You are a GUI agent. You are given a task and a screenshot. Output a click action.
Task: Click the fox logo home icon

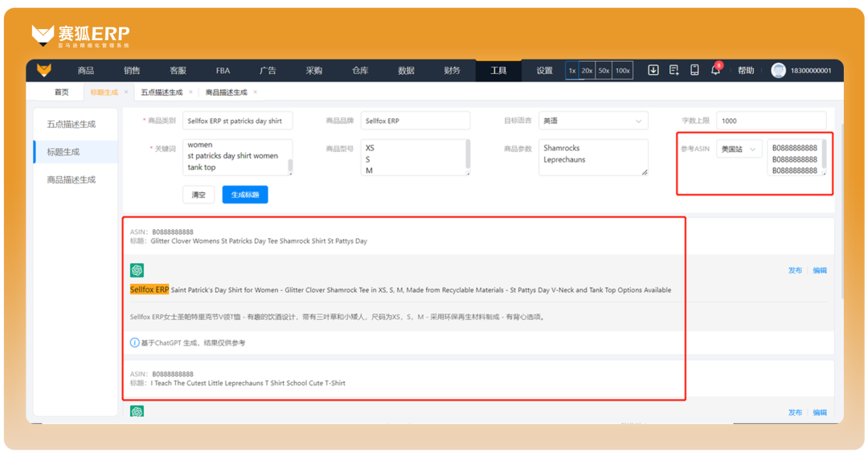point(43,71)
